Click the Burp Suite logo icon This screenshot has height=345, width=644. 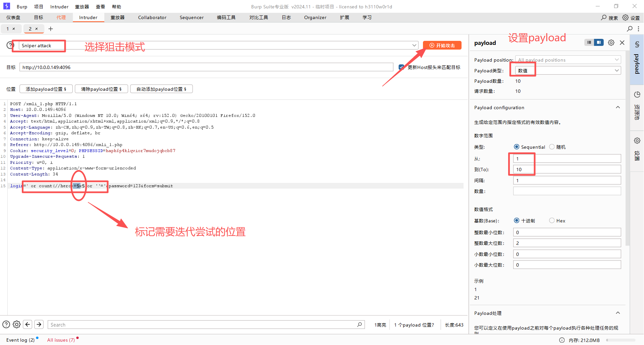tap(7, 6)
